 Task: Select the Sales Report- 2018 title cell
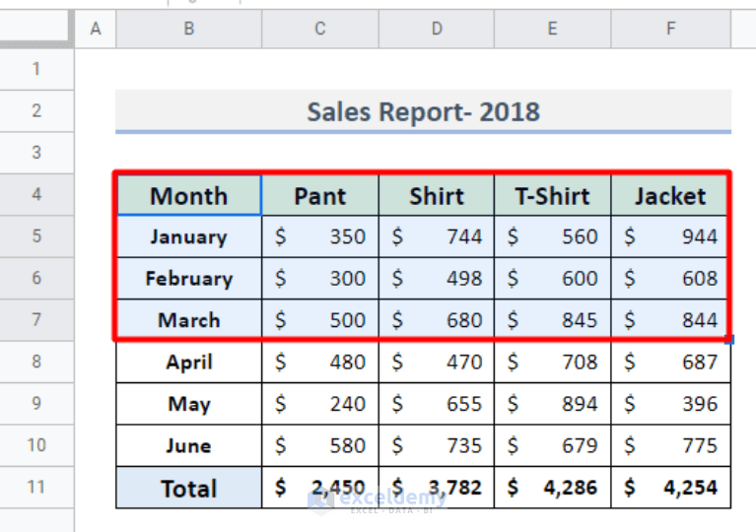pos(423,111)
